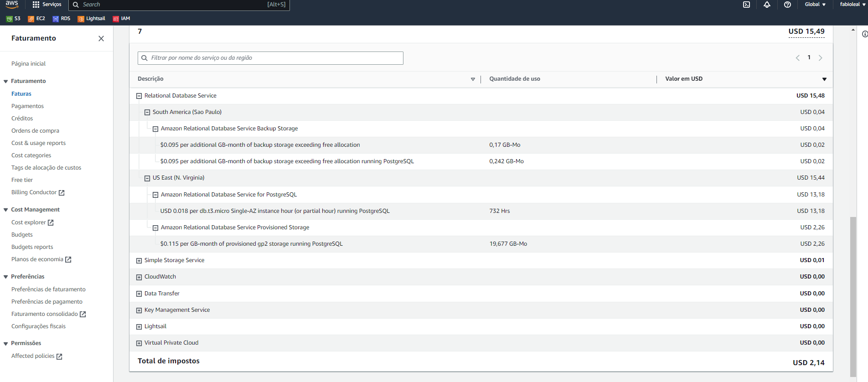Sort by Valor em USD arrow

pos(824,79)
